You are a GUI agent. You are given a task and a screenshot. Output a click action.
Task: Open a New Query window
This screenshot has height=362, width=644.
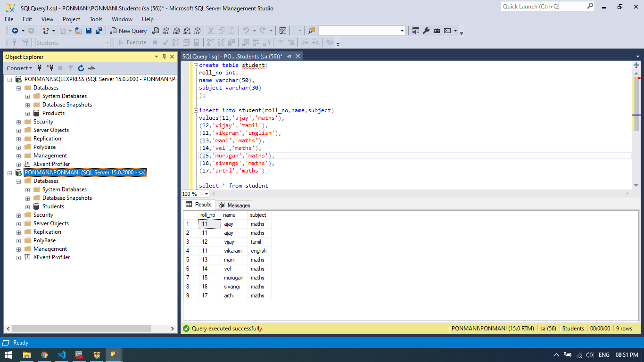128,30
